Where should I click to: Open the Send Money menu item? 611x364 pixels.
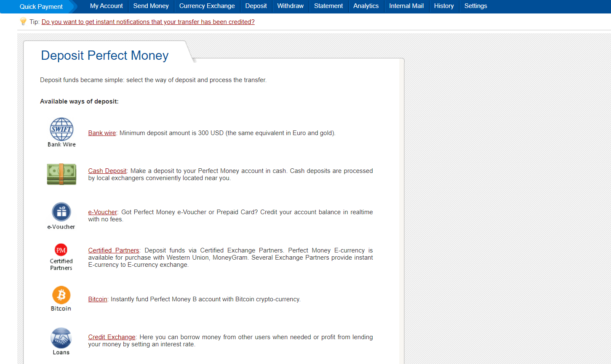click(x=151, y=6)
